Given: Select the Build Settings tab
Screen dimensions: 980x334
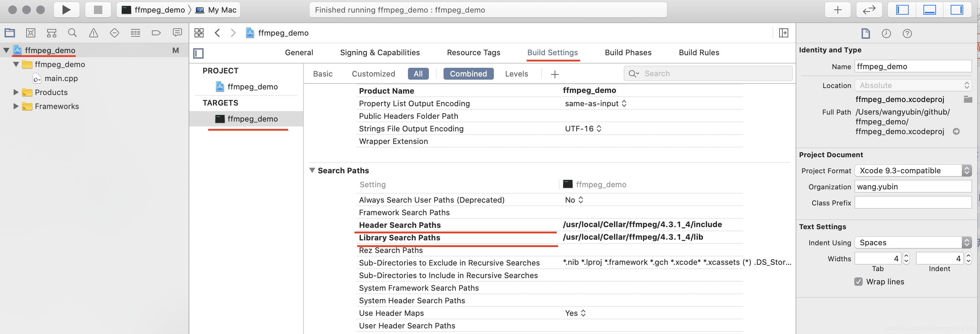Looking at the screenshot, I should (553, 52).
